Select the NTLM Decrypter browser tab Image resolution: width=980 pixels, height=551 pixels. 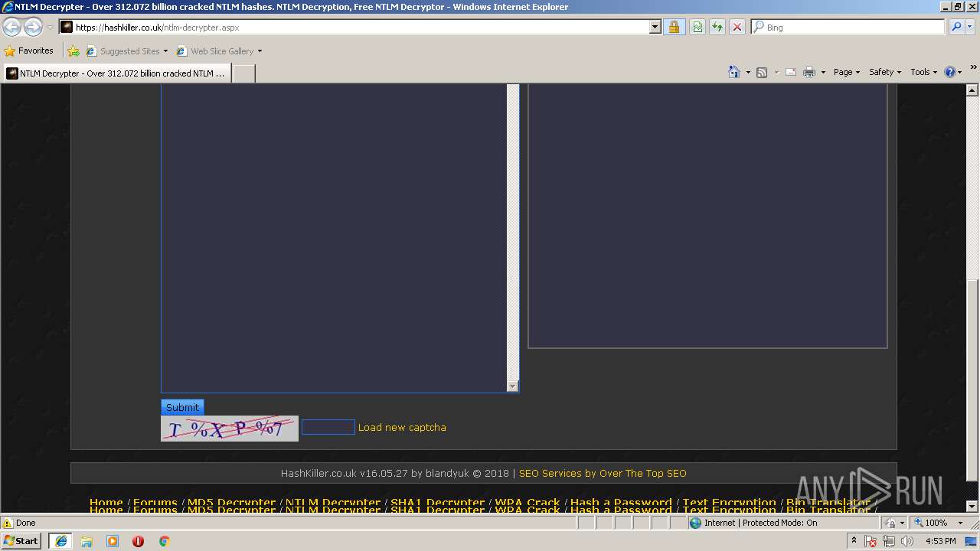coord(116,73)
